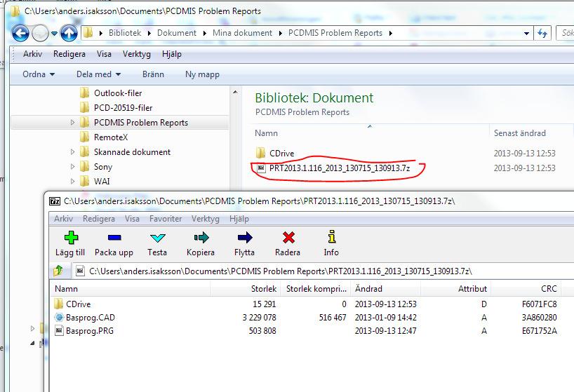Open Redigera menu in Explorer
The width and height of the screenshot is (574, 392).
pos(69,54)
